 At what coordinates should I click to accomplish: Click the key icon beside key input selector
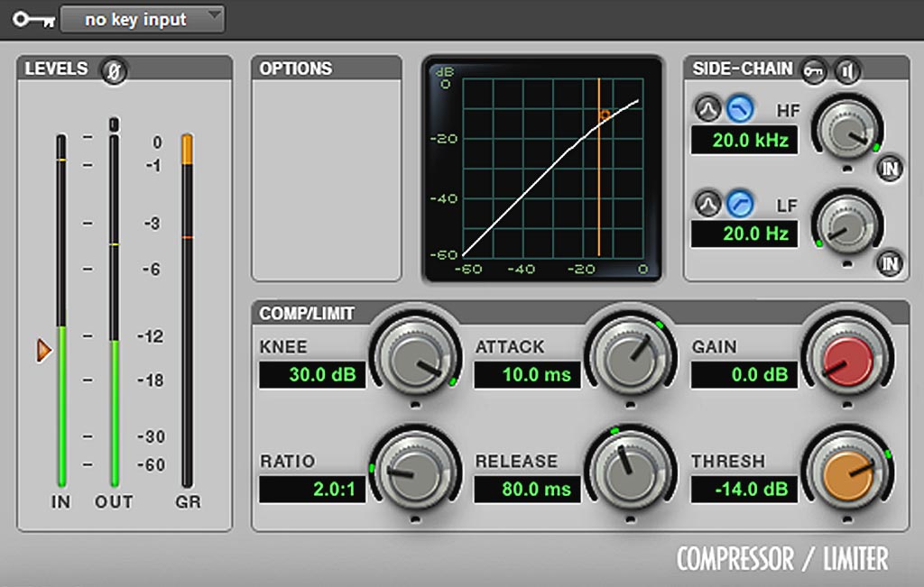tap(34, 20)
